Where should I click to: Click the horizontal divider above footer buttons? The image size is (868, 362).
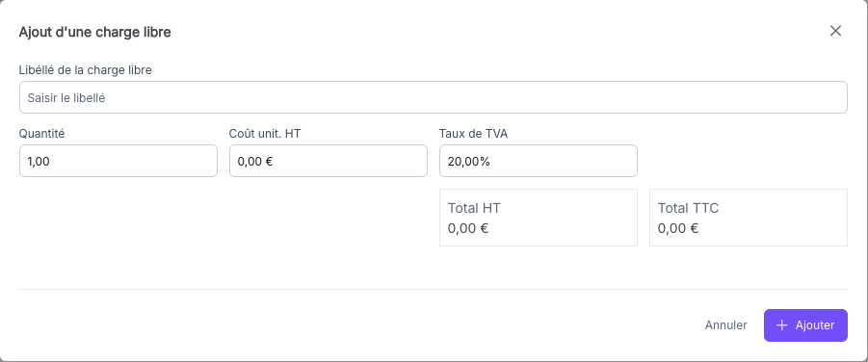(433, 289)
